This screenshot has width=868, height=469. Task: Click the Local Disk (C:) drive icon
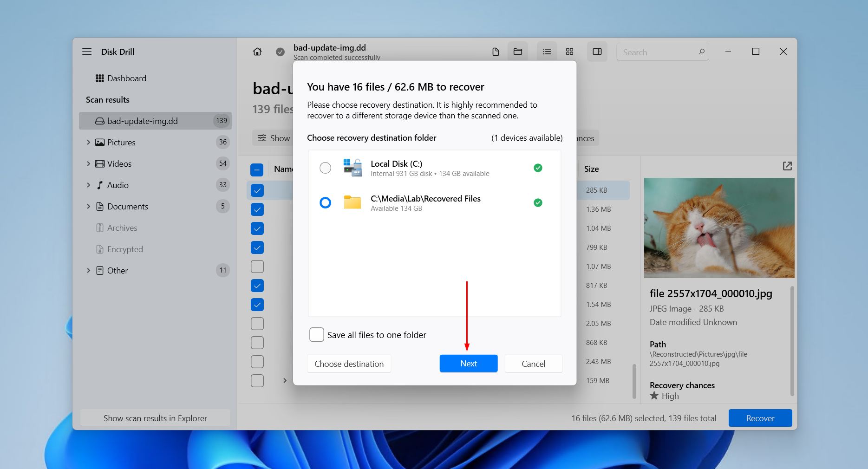352,167
